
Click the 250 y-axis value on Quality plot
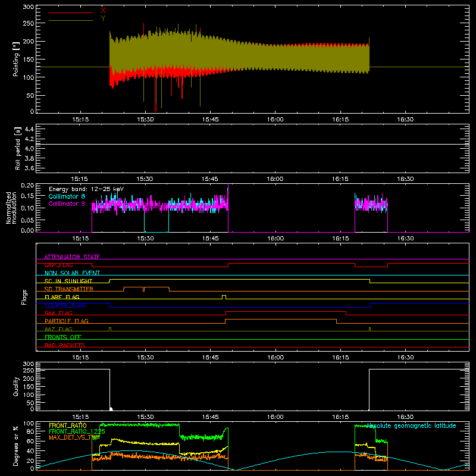click(29, 370)
